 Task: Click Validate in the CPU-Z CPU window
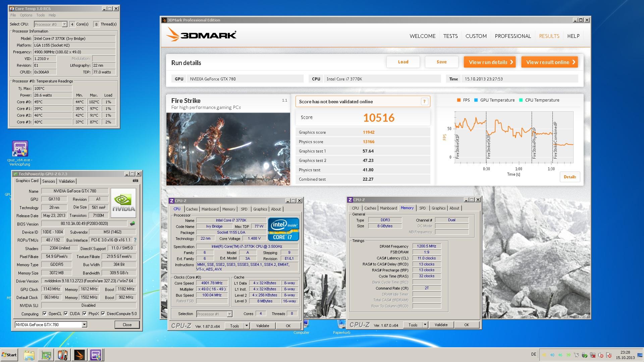tap(263, 325)
